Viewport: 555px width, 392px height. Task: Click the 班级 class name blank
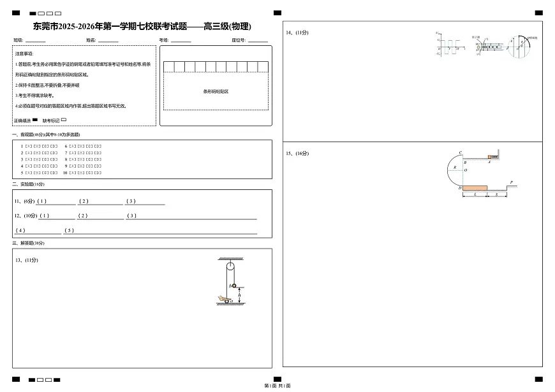(37, 41)
